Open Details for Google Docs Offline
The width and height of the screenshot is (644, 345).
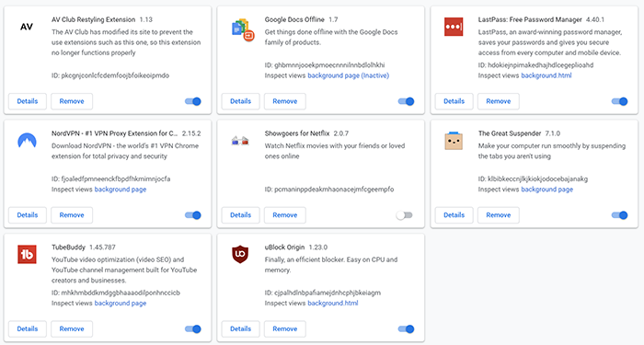[241, 101]
